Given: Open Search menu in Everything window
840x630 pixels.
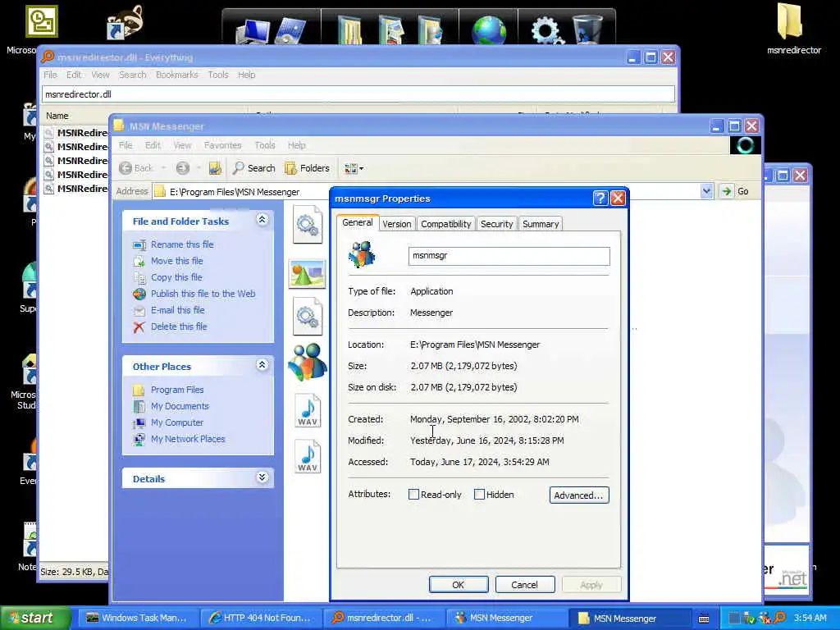Looking at the screenshot, I should (132, 75).
